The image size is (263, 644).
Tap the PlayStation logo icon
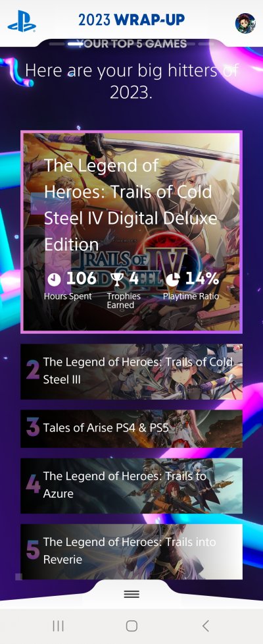click(x=22, y=21)
